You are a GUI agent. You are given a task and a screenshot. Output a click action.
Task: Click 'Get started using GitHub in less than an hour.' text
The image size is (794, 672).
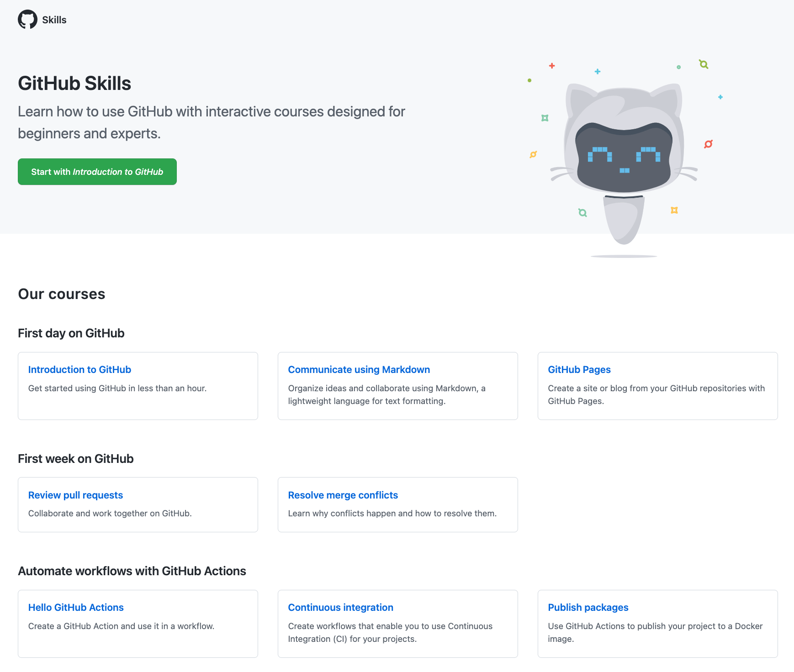click(x=117, y=388)
